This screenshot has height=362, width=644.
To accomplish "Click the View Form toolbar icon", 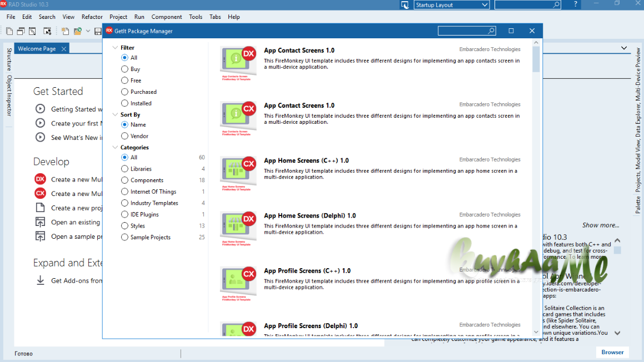I will [32, 31].
